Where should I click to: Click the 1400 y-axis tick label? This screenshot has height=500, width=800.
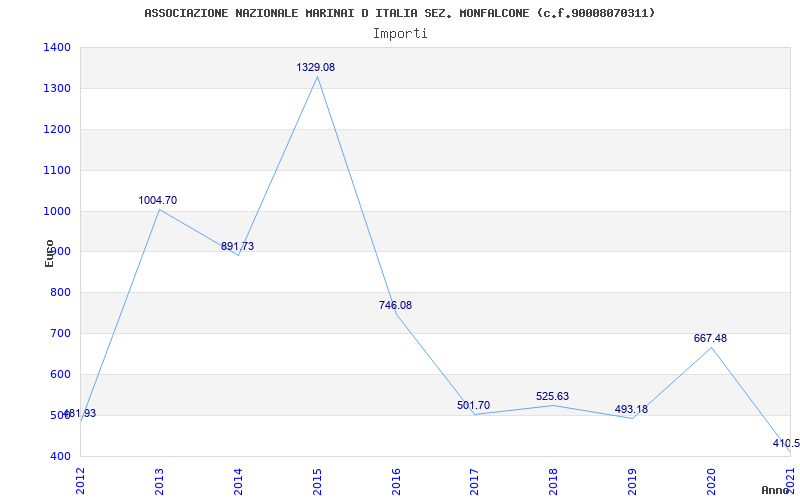click(58, 48)
